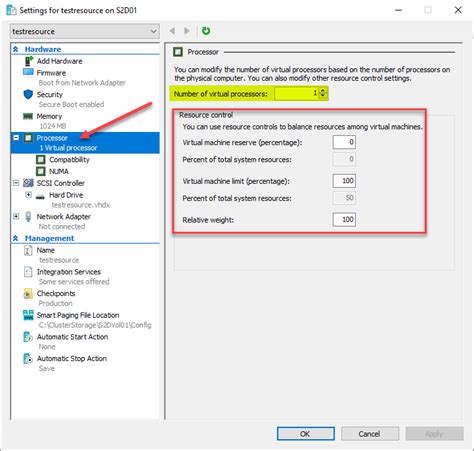The height and width of the screenshot is (451, 474).
Task: Expand the Hard Drive node
Action: 29,195
